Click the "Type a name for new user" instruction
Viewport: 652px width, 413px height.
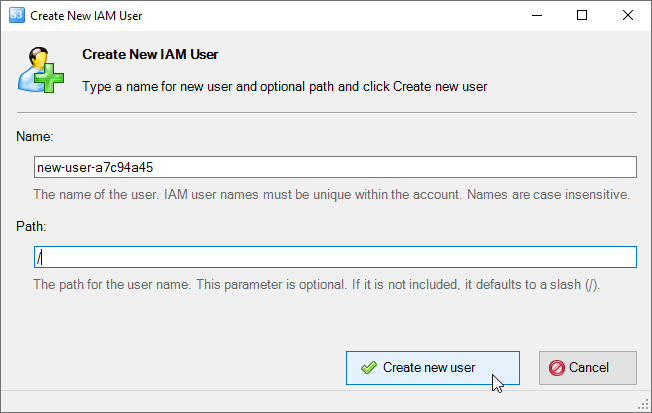coord(284,87)
